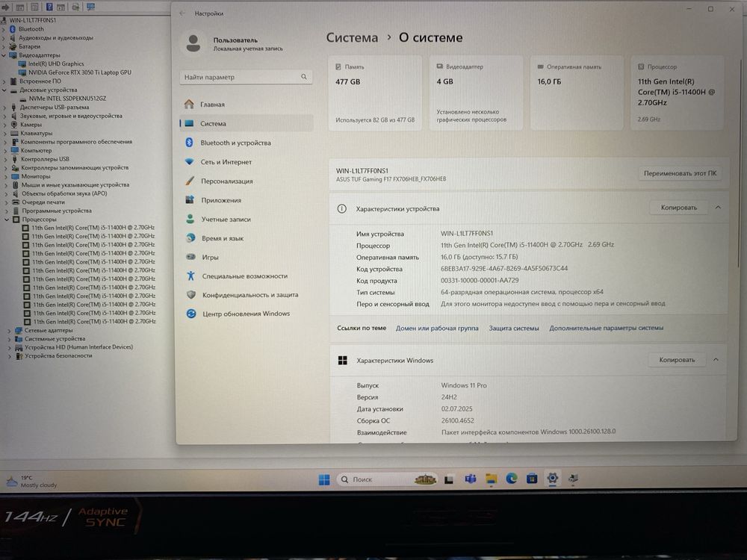Launch Microsoft Edge from the taskbar
This screenshot has width=747, height=560.
pos(512,479)
